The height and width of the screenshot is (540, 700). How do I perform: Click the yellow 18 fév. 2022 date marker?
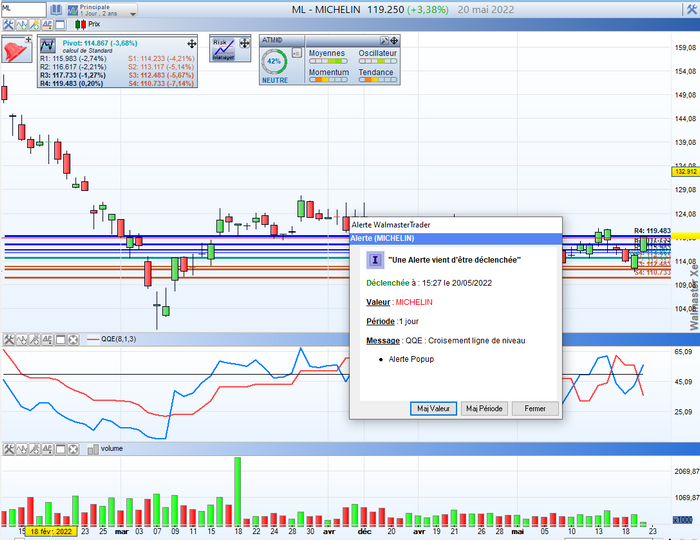click(51, 532)
